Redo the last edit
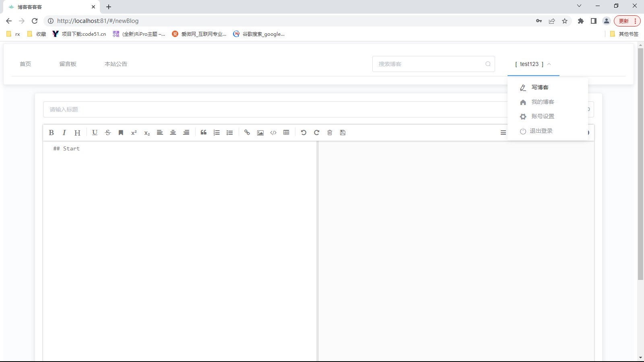 [317, 133]
